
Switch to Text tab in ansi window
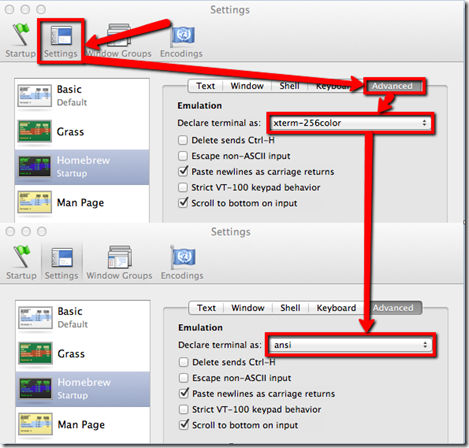206,308
